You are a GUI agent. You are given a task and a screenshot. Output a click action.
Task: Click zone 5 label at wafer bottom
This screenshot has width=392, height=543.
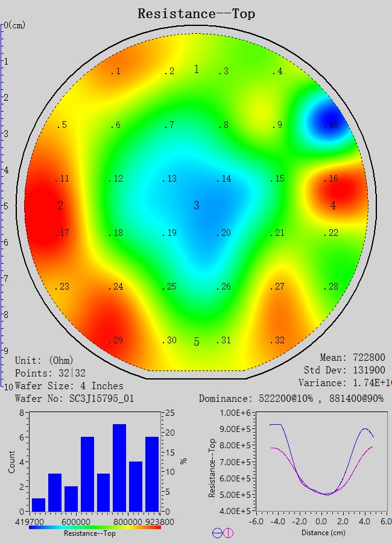point(196,342)
